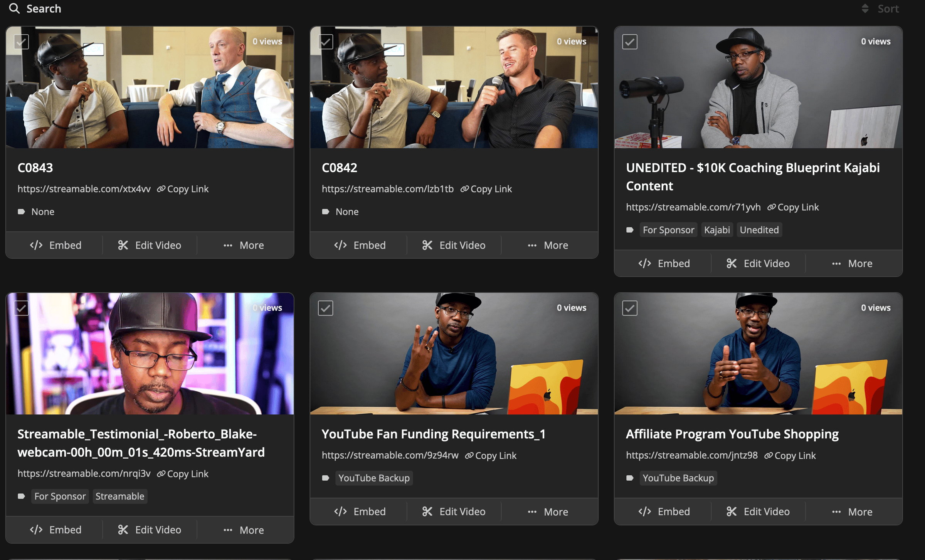The image size is (925, 560).
Task: Copy link for the jntz98 Affiliate video
Action: [790, 455]
